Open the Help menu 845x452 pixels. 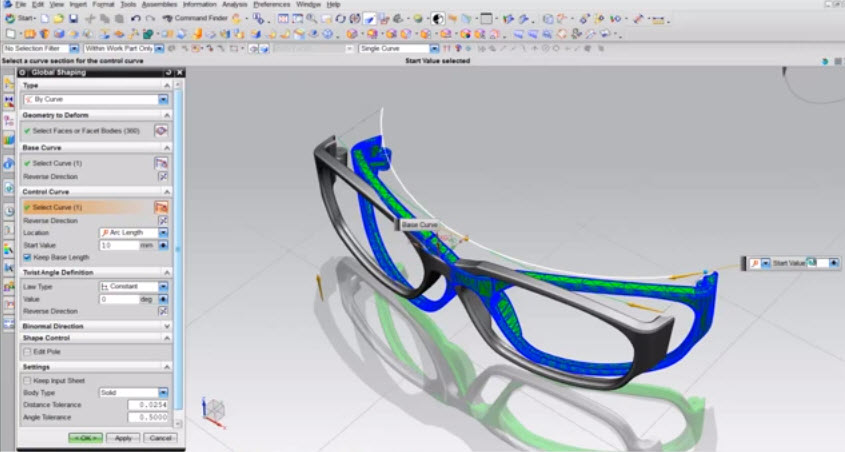click(333, 4)
